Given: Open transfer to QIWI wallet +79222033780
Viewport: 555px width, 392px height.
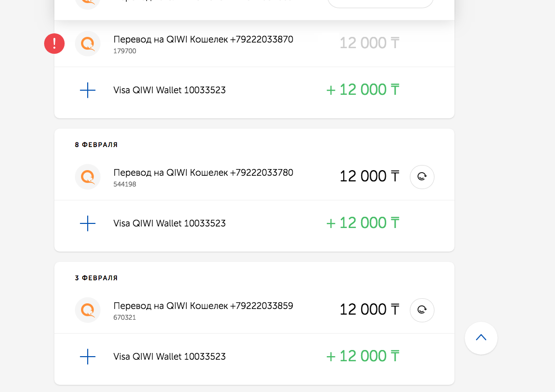Looking at the screenshot, I should point(203,173).
